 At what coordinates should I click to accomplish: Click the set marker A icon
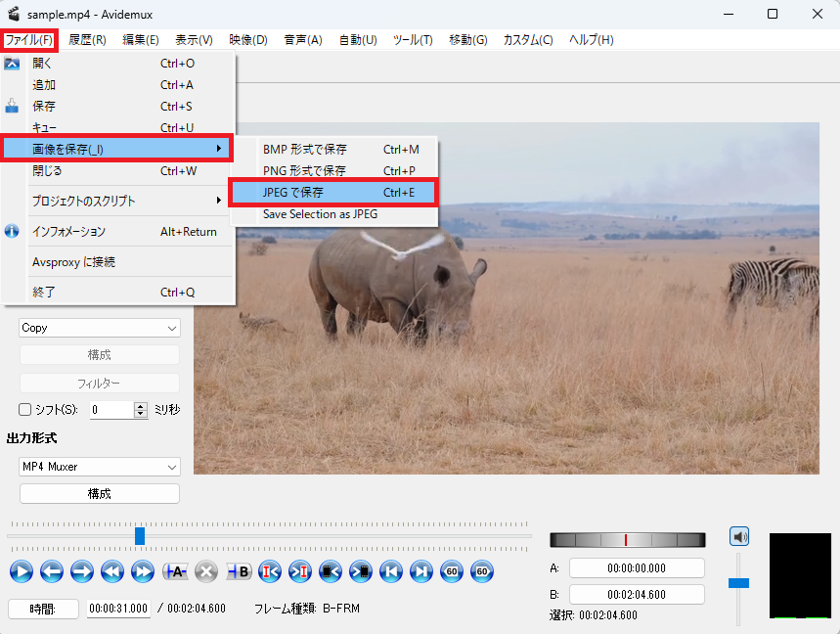[175, 571]
